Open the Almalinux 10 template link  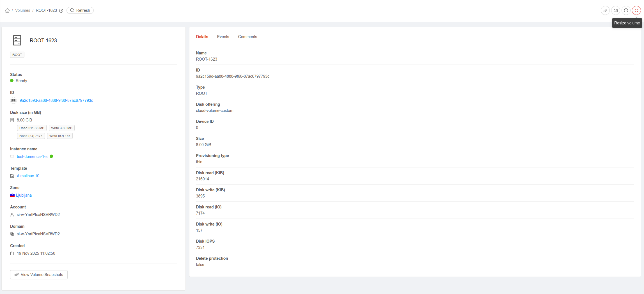[x=28, y=176]
